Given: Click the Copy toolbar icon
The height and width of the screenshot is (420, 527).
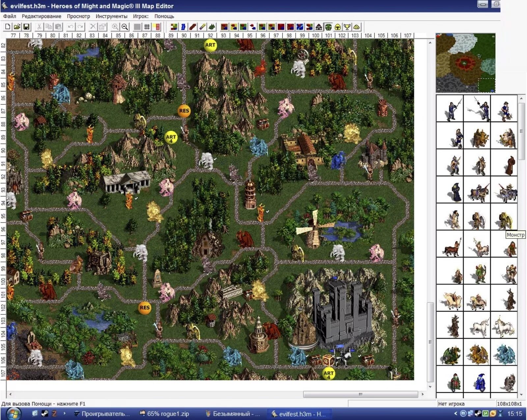Looking at the screenshot, I should pos(49,27).
